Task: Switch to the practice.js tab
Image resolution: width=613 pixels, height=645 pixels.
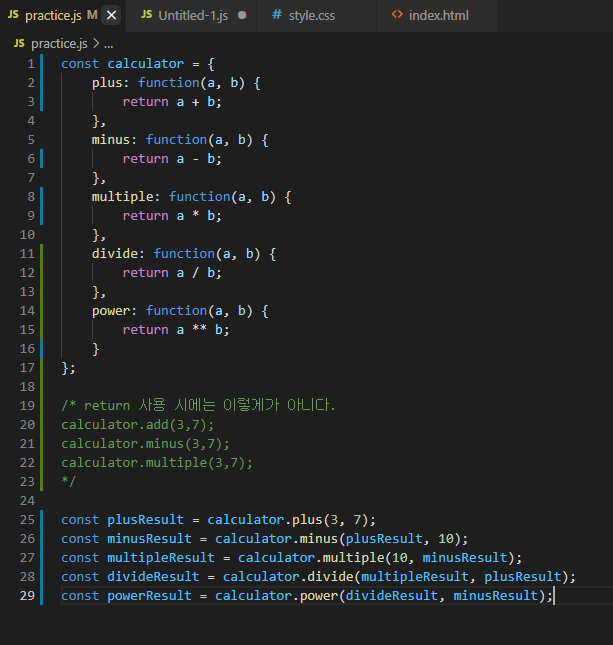Action: [62, 16]
